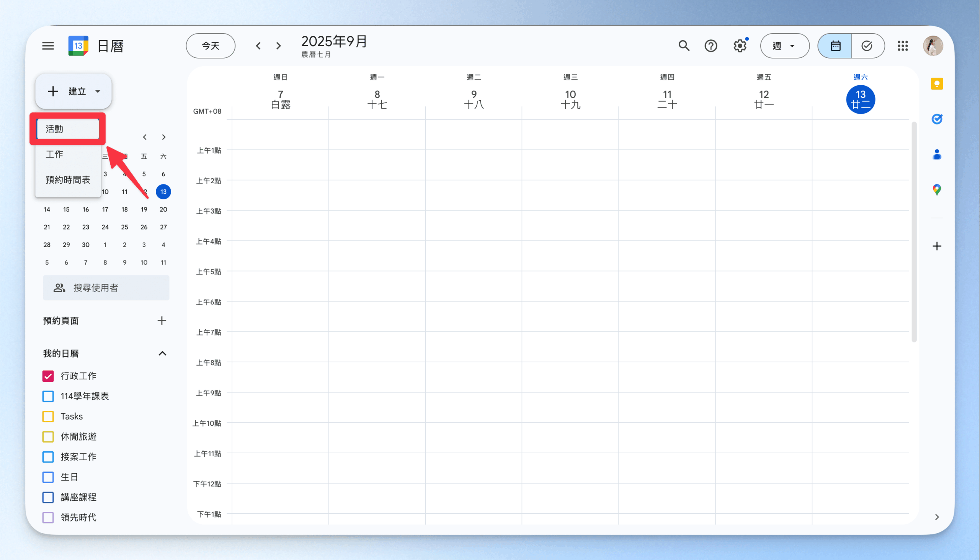Open Google Keep side panel icon
The height and width of the screenshot is (560, 980).
(936, 83)
